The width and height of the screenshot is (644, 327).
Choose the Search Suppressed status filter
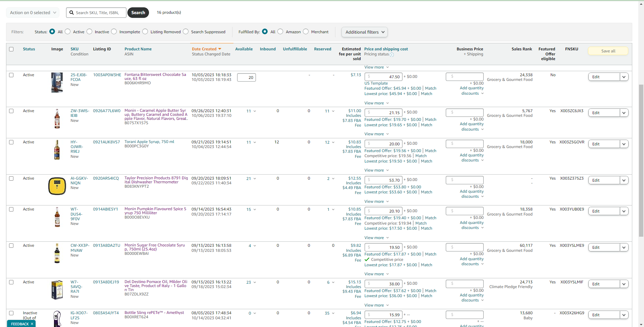186,32
